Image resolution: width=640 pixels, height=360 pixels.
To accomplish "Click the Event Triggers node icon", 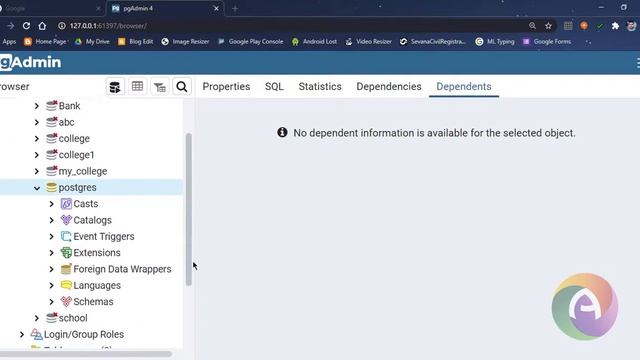I will 66,236.
